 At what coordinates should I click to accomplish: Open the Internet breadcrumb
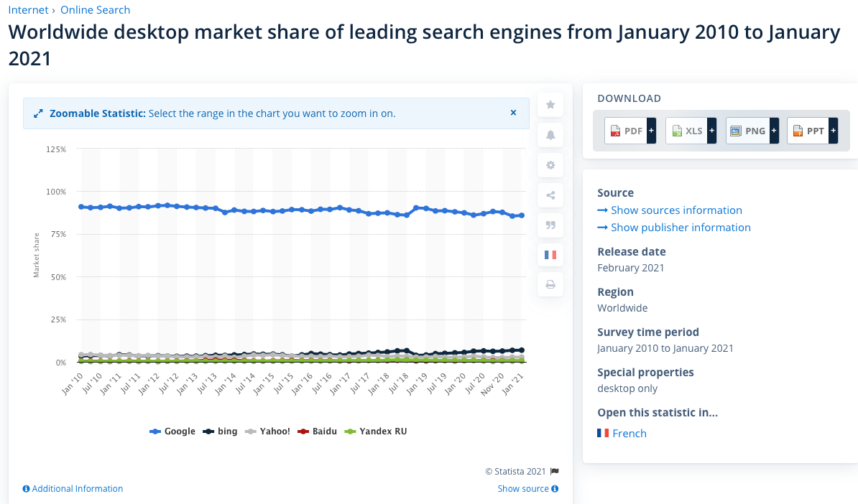coord(28,10)
